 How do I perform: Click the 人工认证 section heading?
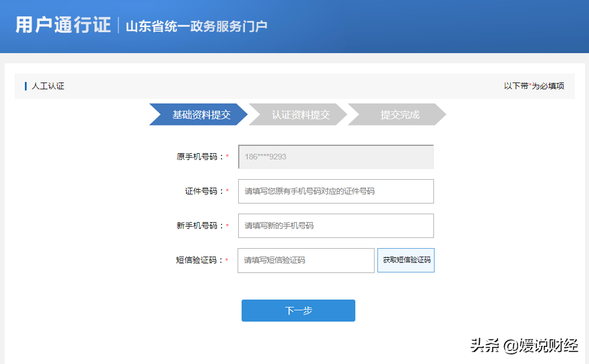coord(48,86)
